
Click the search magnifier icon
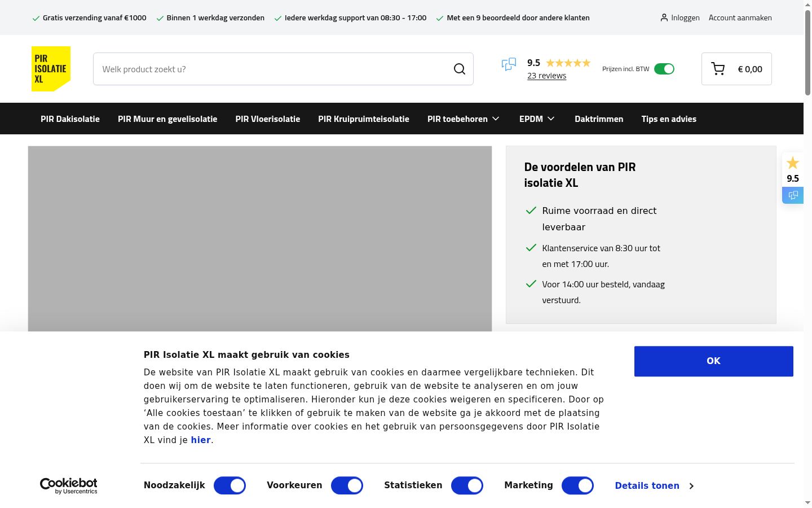(460, 69)
